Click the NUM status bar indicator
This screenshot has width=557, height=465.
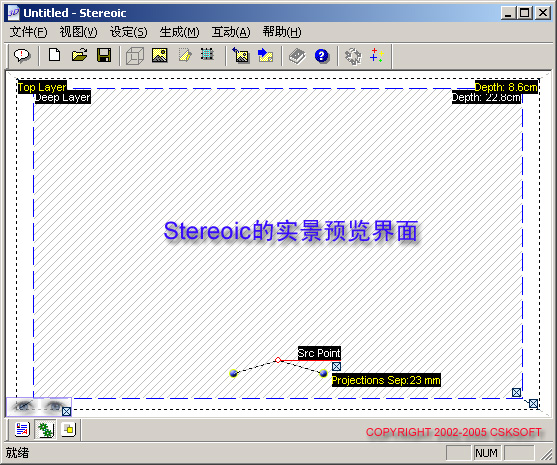(486, 453)
